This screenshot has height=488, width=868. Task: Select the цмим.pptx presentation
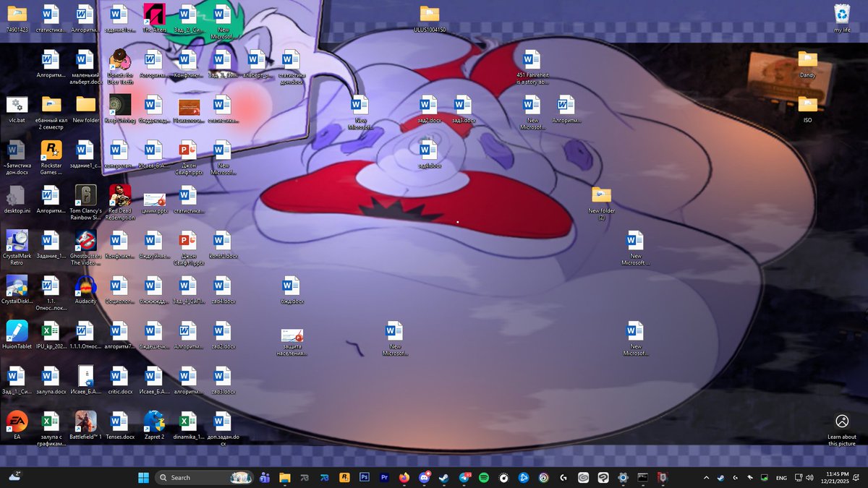tap(154, 202)
